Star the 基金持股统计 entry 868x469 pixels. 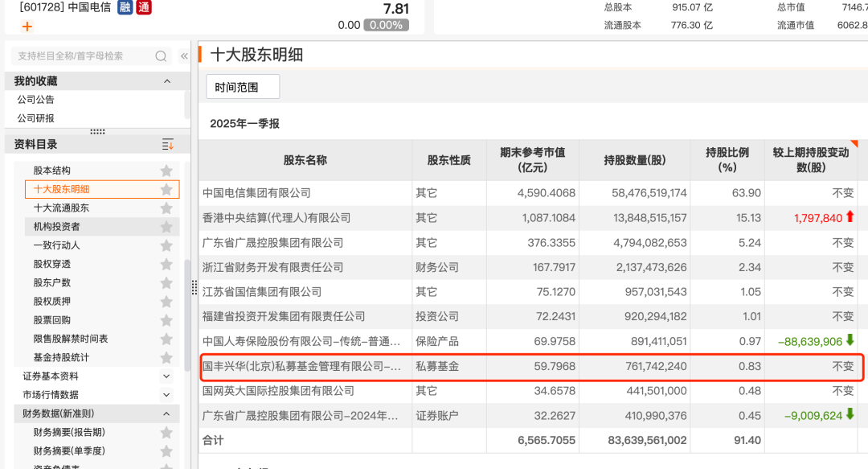click(166, 358)
